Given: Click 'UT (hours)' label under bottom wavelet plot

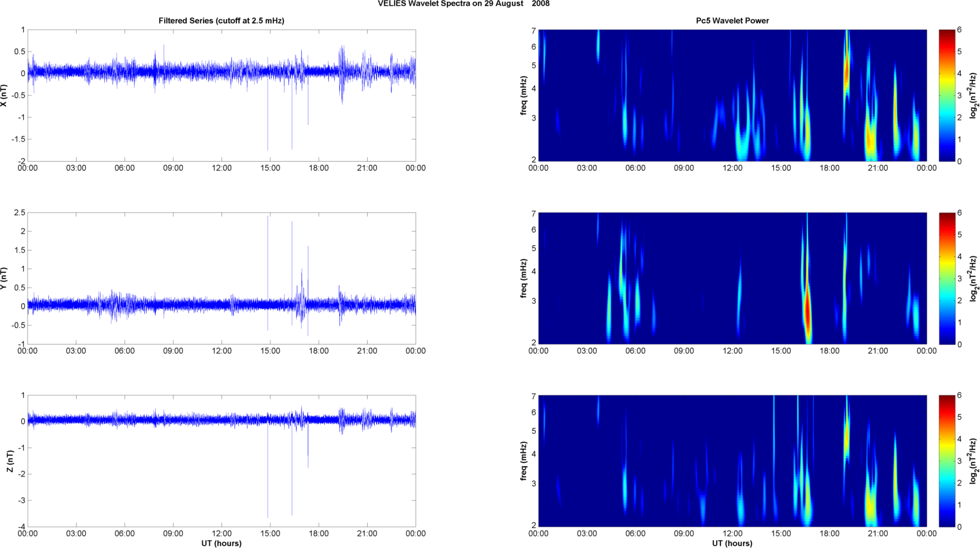Looking at the screenshot, I should coord(732,543).
